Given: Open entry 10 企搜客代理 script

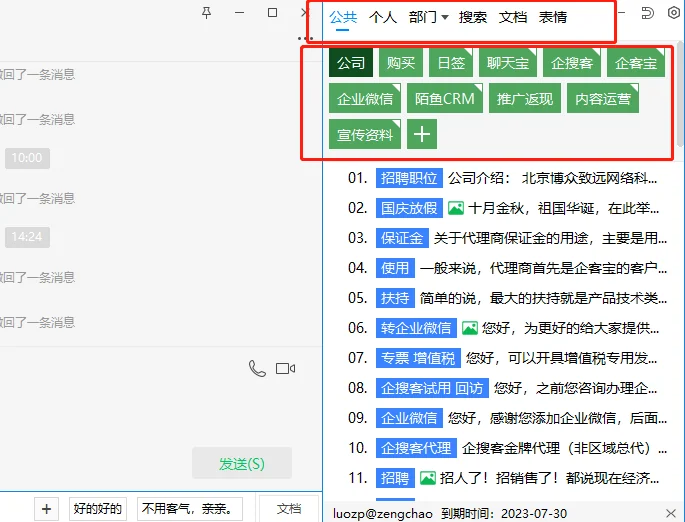Looking at the screenshot, I should coord(508,448).
